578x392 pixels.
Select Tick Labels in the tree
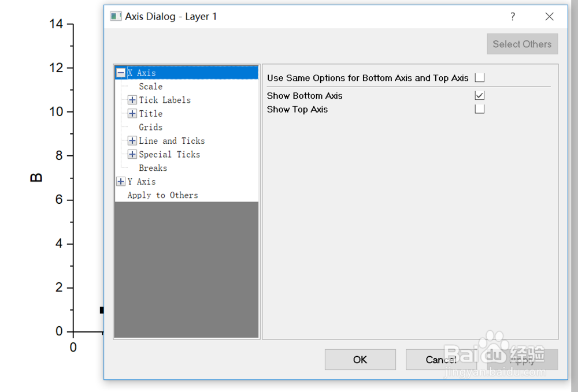click(x=165, y=100)
